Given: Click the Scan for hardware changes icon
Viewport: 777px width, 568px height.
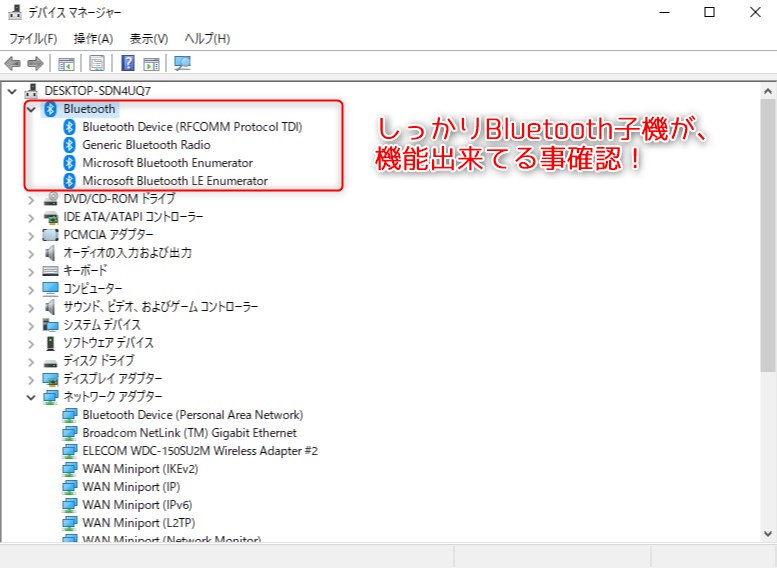Looking at the screenshot, I should (x=182, y=63).
